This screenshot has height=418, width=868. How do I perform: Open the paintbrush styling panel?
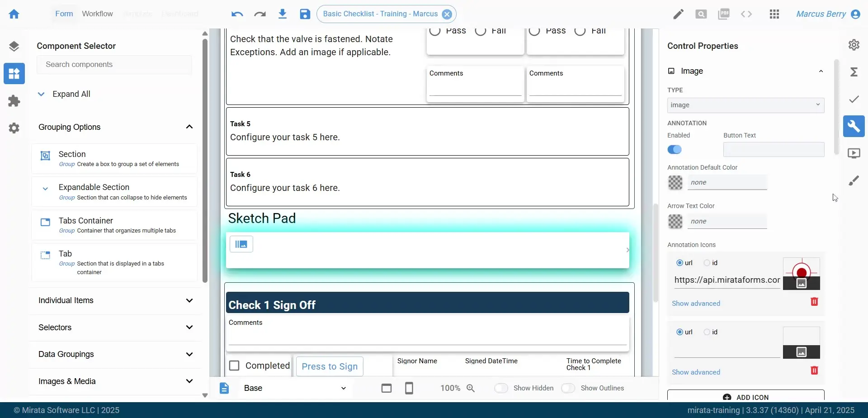pyautogui.click(x=854, y=180)
